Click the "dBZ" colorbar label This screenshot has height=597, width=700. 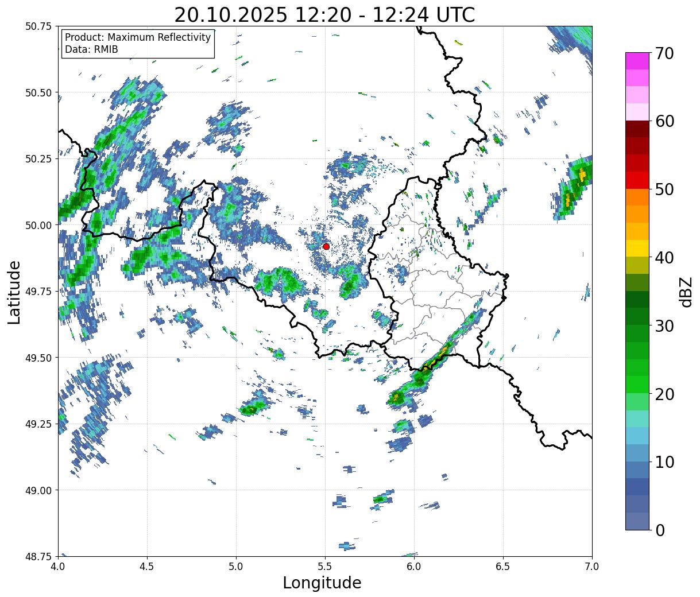click(686, 292)
